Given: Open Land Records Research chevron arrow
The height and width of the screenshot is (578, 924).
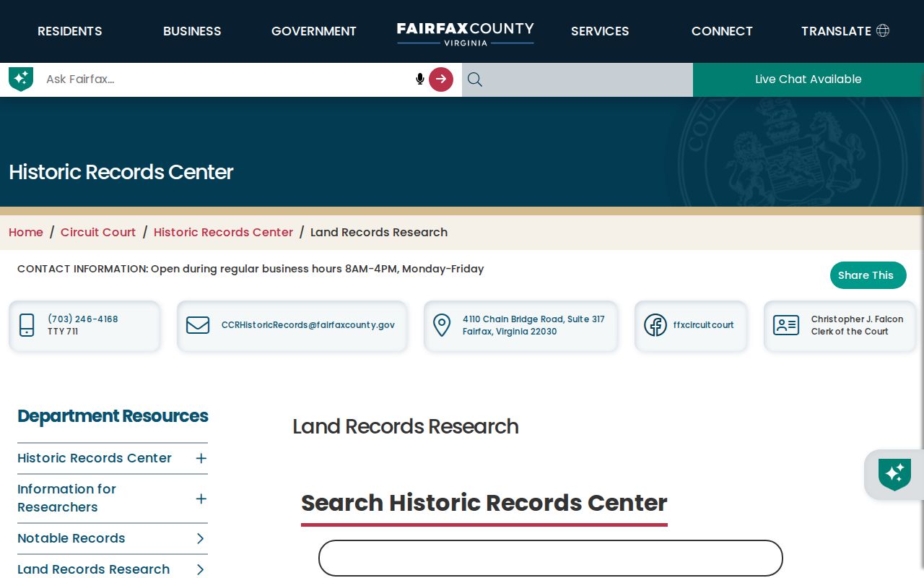Looking at the screenshot, I should 201,569.
